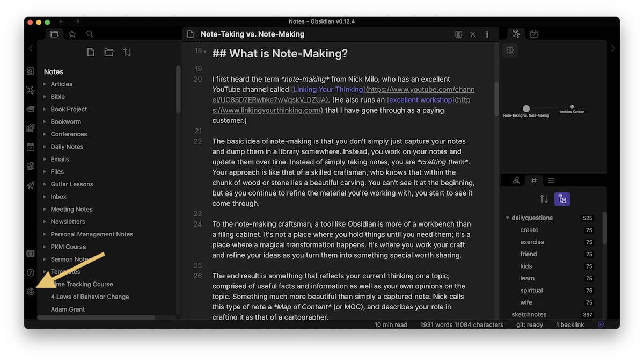Open the Help icon in the left ribbon
Image resolution: width=644 pixels, height=361 pixels.
(x=31, y=273)
